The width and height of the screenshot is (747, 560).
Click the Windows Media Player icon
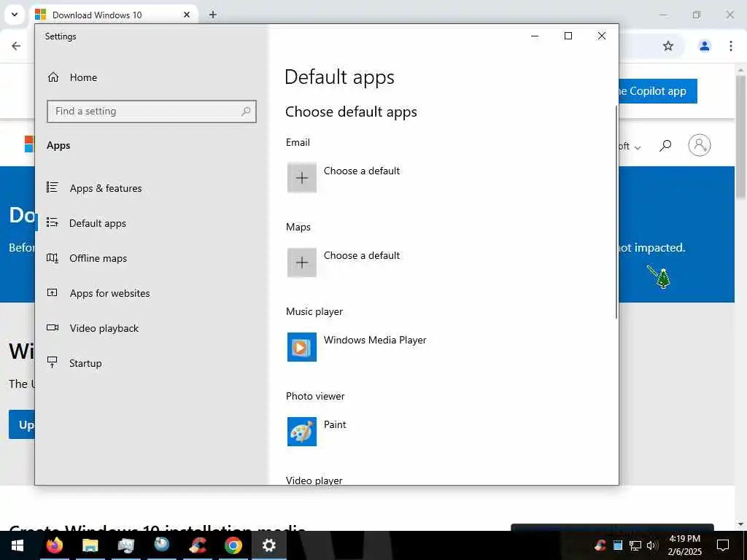click(302, 347)
